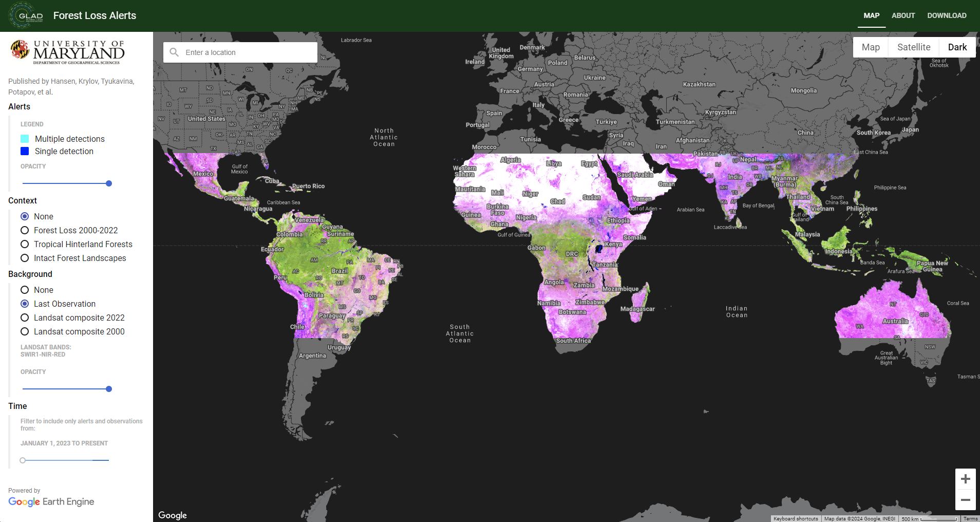Click the Enter a location field

click(x=248, y=52)
